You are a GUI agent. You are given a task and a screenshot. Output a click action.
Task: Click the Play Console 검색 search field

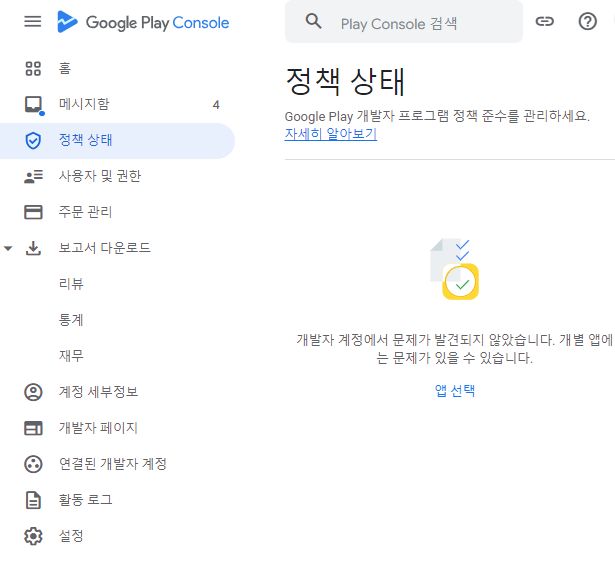pyautogui.click(x=404, y=22)
